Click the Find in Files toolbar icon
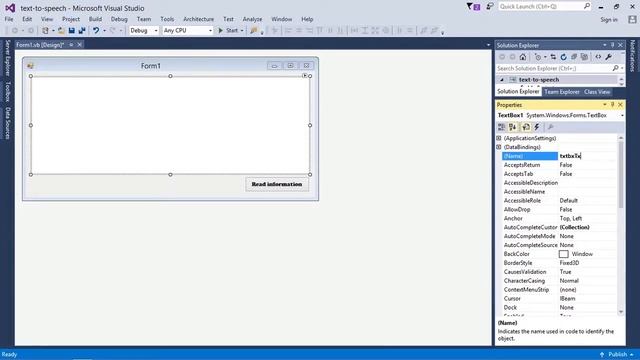Screen dimensions: 640x360 tap(254, 31)
